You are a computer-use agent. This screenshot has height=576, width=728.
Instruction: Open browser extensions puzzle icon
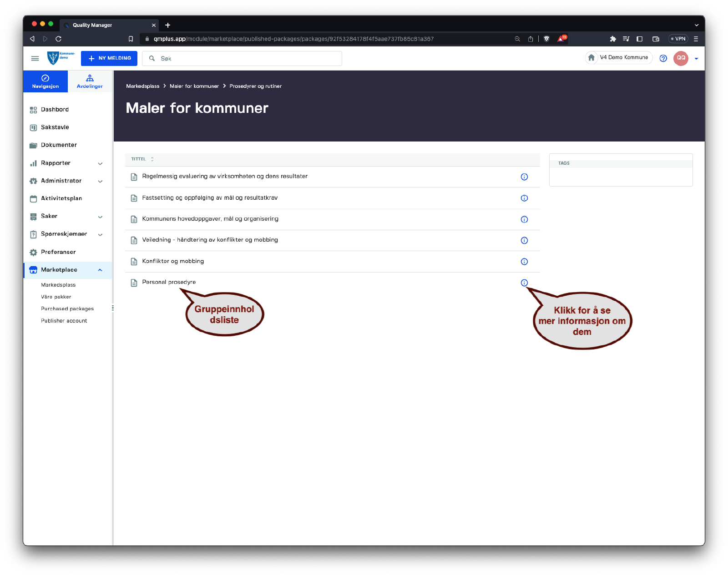613,39
